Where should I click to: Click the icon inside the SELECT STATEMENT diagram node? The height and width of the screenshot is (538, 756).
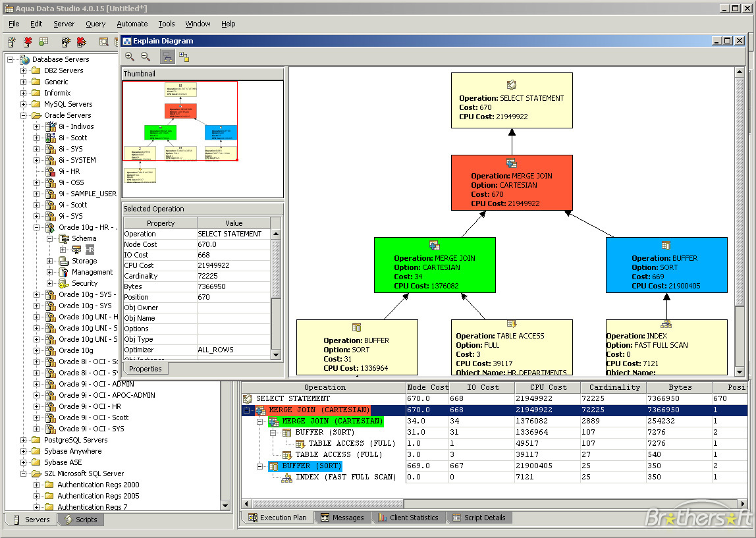click(512, 86)
